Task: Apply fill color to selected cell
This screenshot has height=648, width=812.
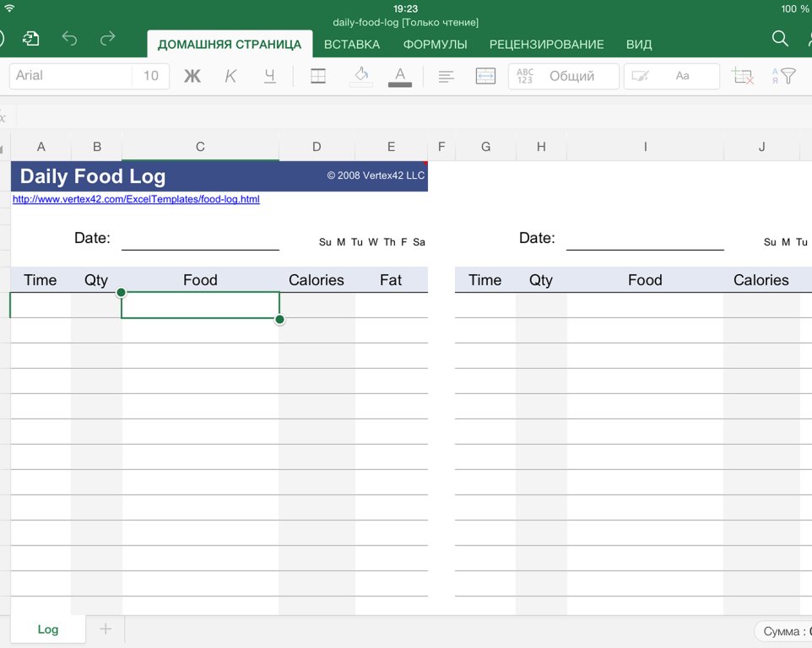Action: tap(360, 76)
